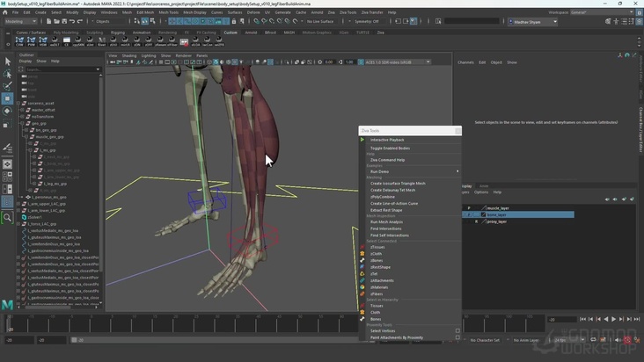Click the zTet icon in Ziva menu
644x362 pixels.
pyautogui.click(x=362, y=274)
